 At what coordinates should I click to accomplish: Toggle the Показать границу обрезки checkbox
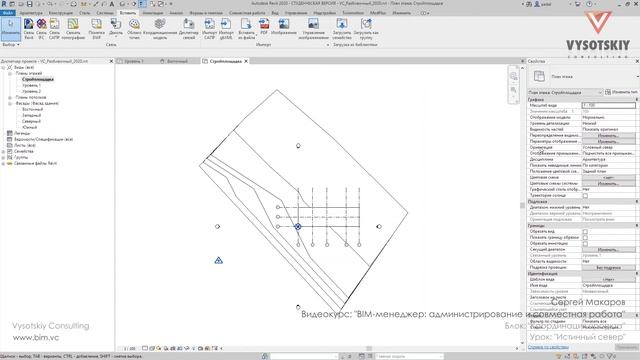585,238
